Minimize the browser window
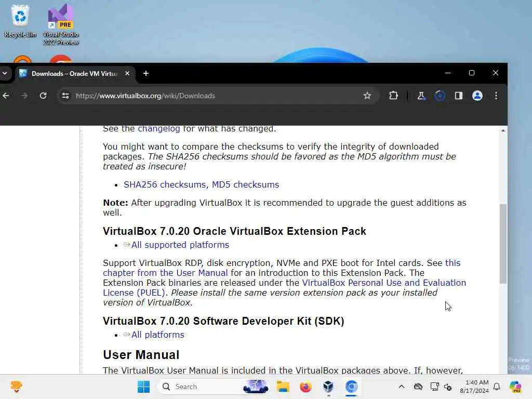This screenshot has height=399, width=532. pos(447,73)
